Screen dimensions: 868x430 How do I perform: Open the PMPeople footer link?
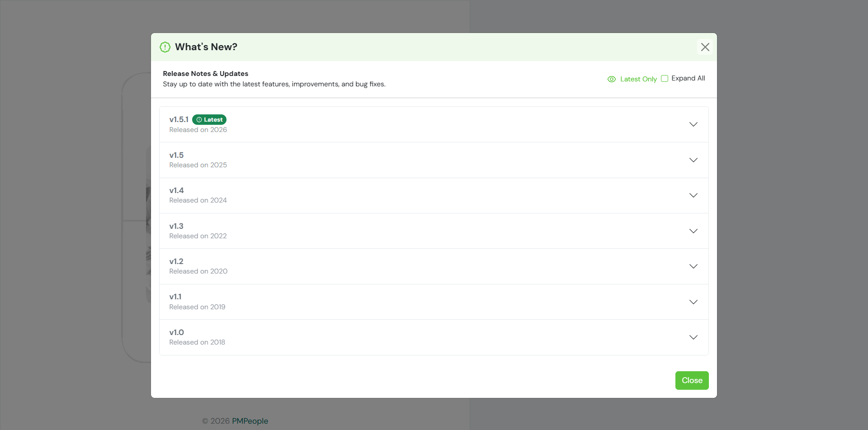coord(250,421)
